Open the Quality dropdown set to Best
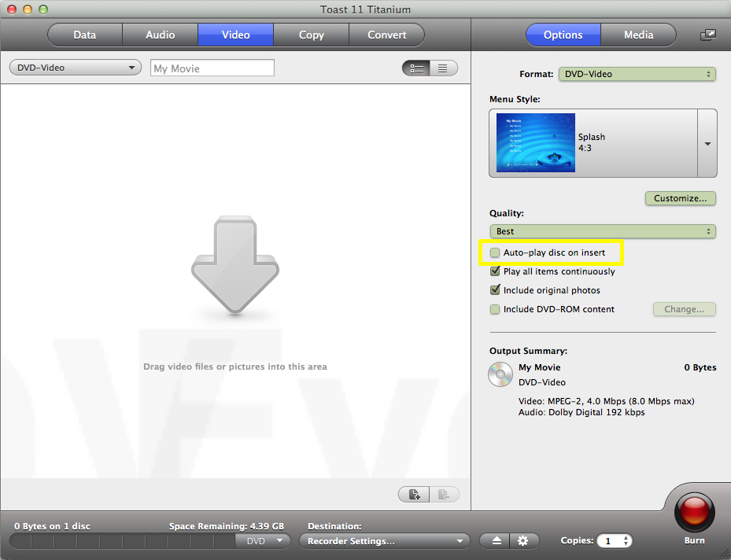Image resolution: width=731 pixels, height=560 pixels. (x=602, y=231)
